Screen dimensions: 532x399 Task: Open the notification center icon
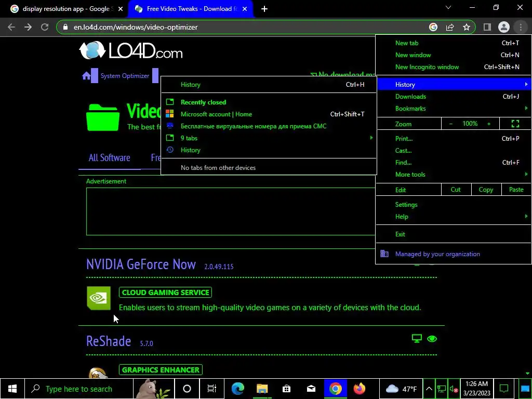tap(504, 389)
